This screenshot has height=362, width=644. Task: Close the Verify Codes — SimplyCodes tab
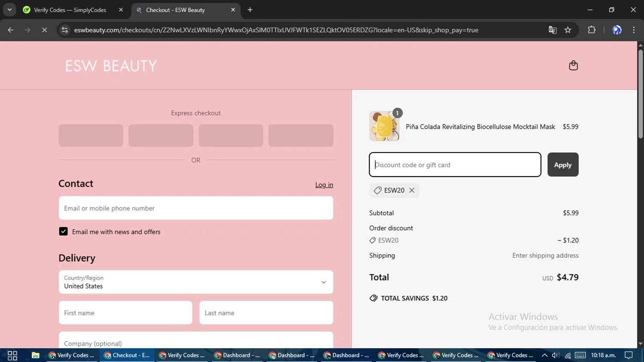[121, 10]
